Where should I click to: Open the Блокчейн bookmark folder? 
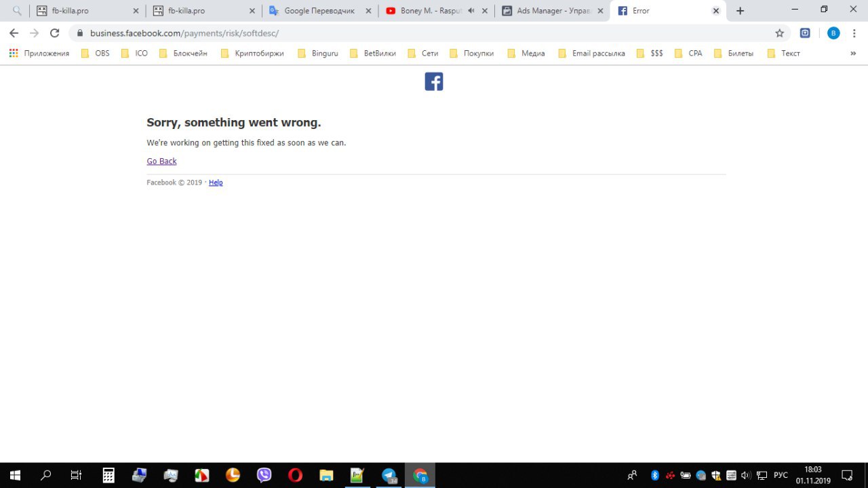(x=183, y=53)
